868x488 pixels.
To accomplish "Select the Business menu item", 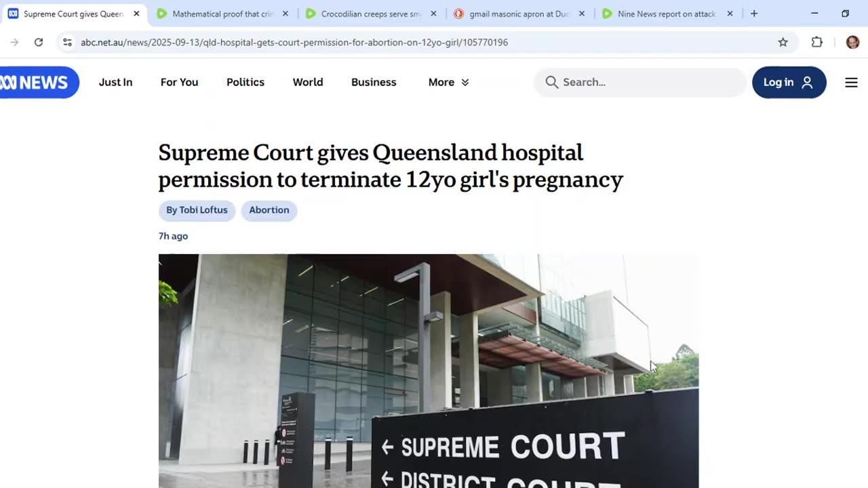I will click(374, 82).
